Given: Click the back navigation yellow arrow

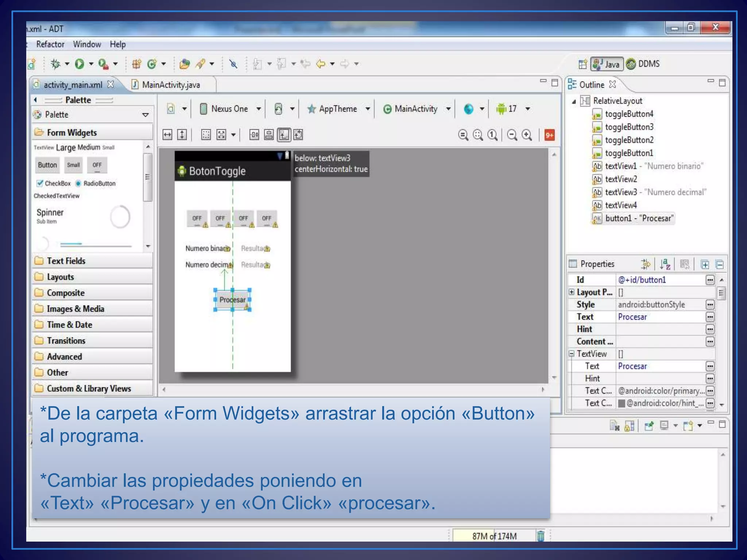Looking at the screenshot, I should click(x=321, y=64).
